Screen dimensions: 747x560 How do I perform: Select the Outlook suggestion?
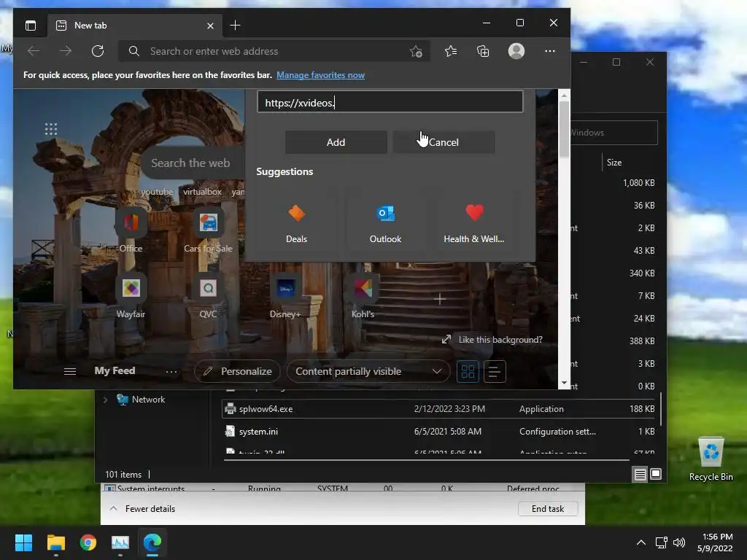point(385,223)
